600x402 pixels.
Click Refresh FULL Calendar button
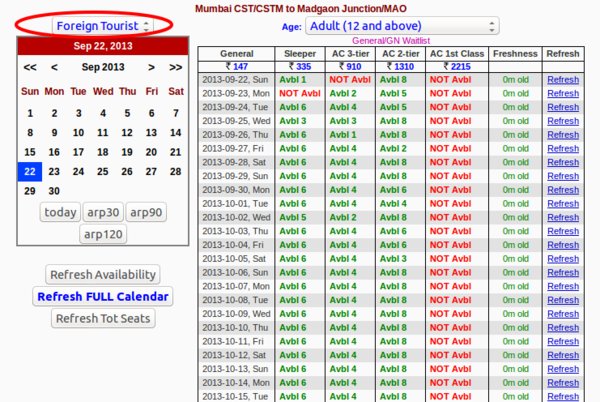coord(103,297)
